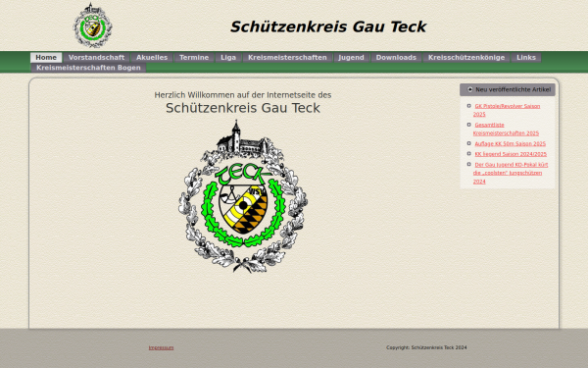Screen dimensions: 588x368
Task: Click the large Schützenkreis Gau Teck content heading
Action: (243, 108)
